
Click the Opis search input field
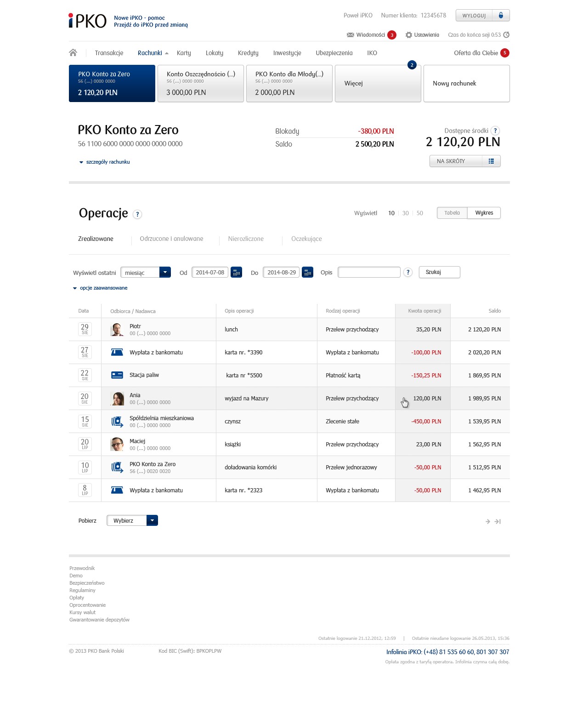(x=369, y=272)
